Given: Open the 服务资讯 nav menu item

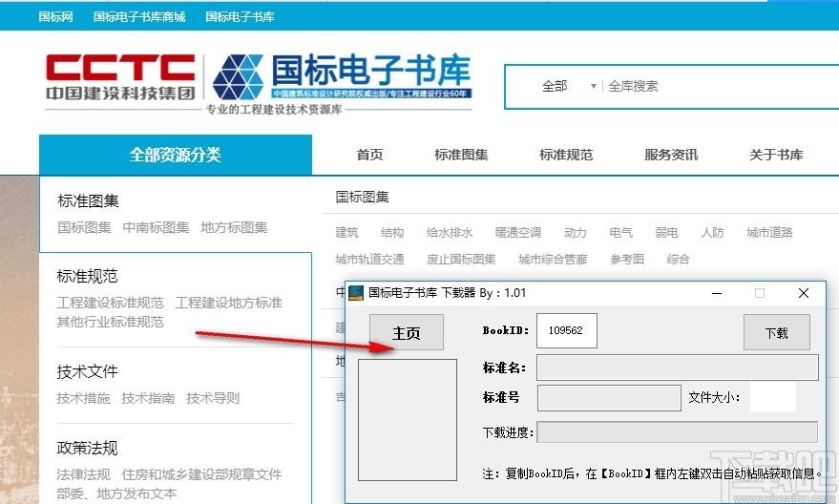Looking at the screenshot, I should (671, 155).
